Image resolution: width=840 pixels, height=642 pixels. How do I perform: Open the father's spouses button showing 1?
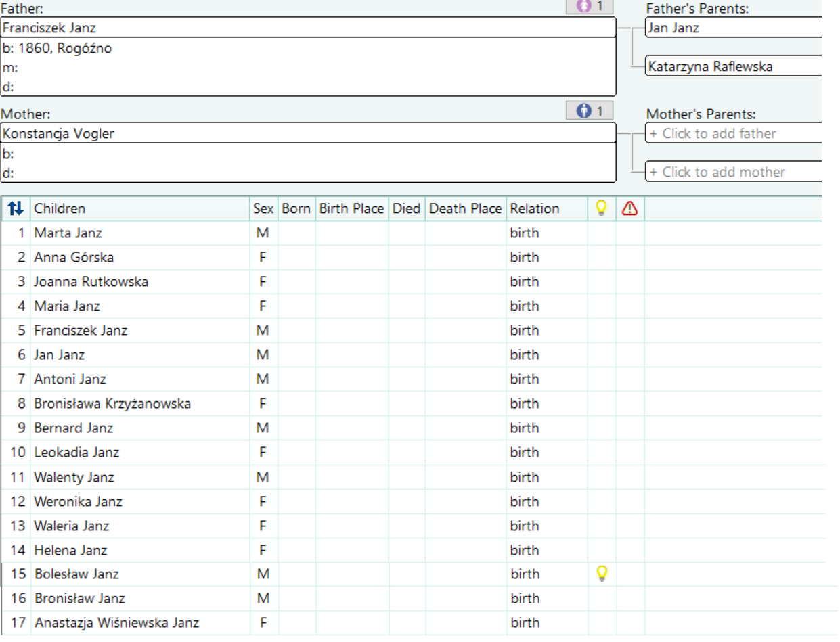[591, 6]
